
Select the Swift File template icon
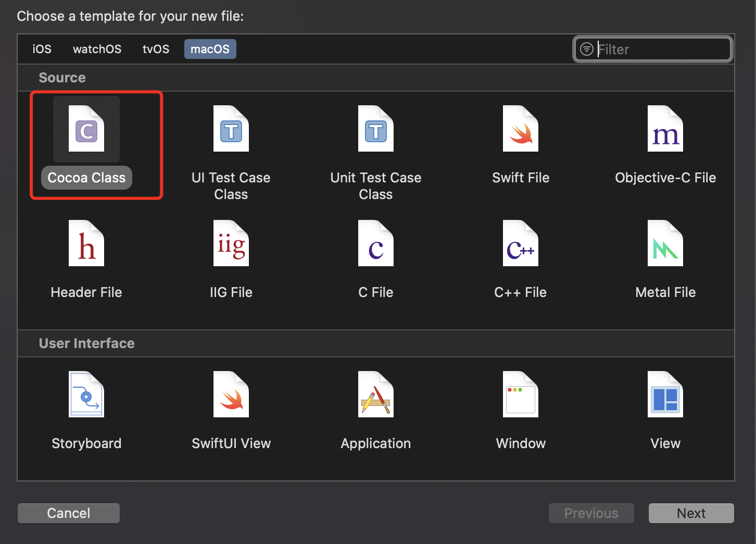(521, 129)
